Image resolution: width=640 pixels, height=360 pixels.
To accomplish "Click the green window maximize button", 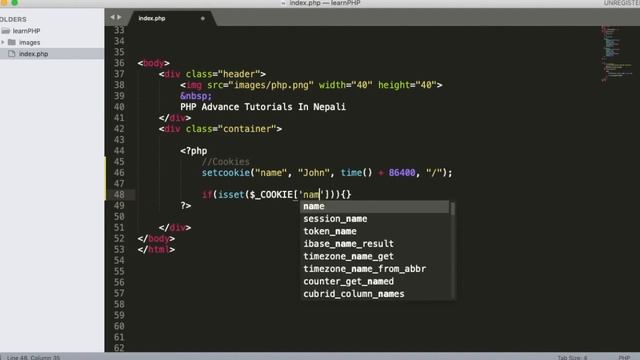I will coord(14,2).
